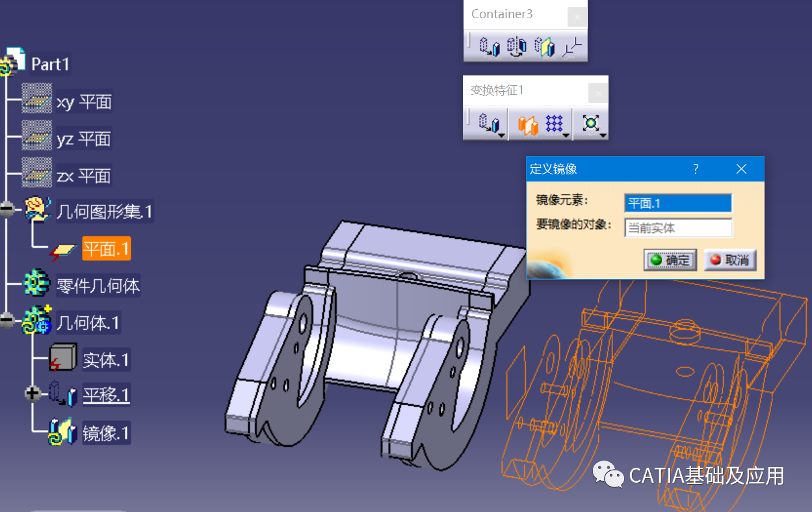Image resolution: width=812 pixels, height=512 pixels.
Task: Click the 平移.1 translate feature icon
Action: pyautogui.click(x=64, y=395)
